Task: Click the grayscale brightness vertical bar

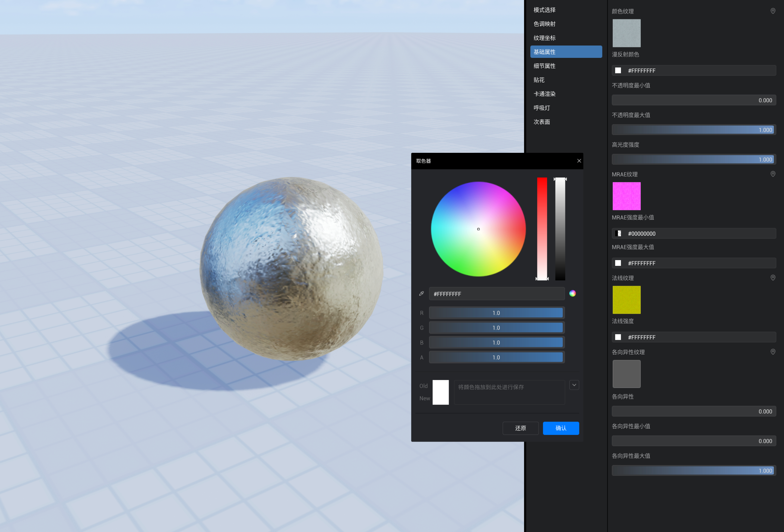Action: click(560, 229)
